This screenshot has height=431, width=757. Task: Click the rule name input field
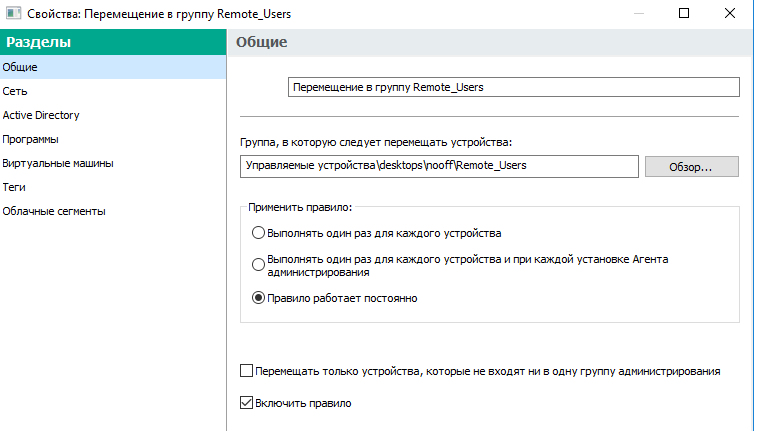(513, 87)
